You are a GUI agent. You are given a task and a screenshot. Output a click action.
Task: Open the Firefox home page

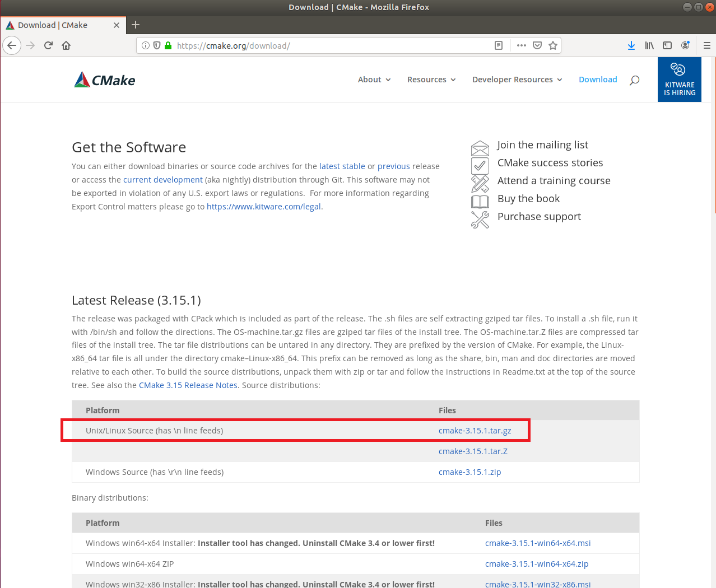pyautogui.click(x=66, y=45)
